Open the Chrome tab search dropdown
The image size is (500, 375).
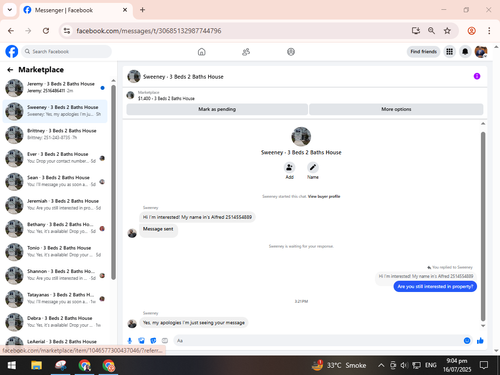pos(10,10)
